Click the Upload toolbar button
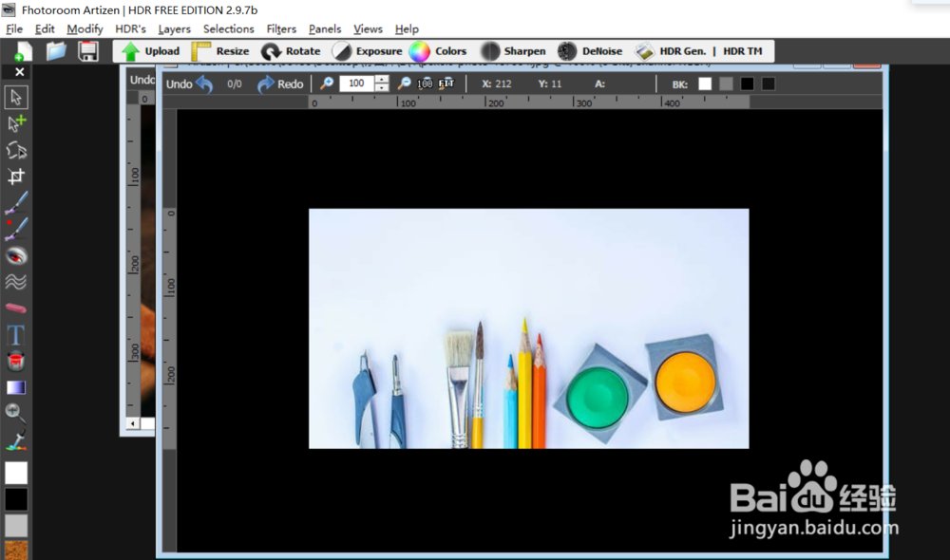The height and width of the screenshot is (560, 950). [150, 51]
